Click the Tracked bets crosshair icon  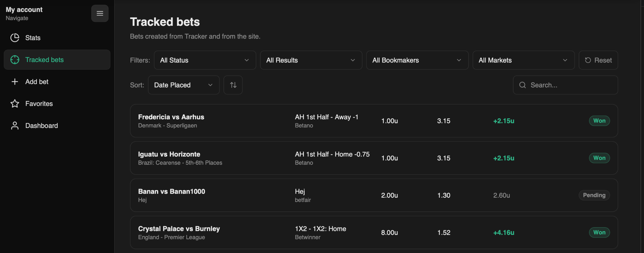[x=15, y=60]
